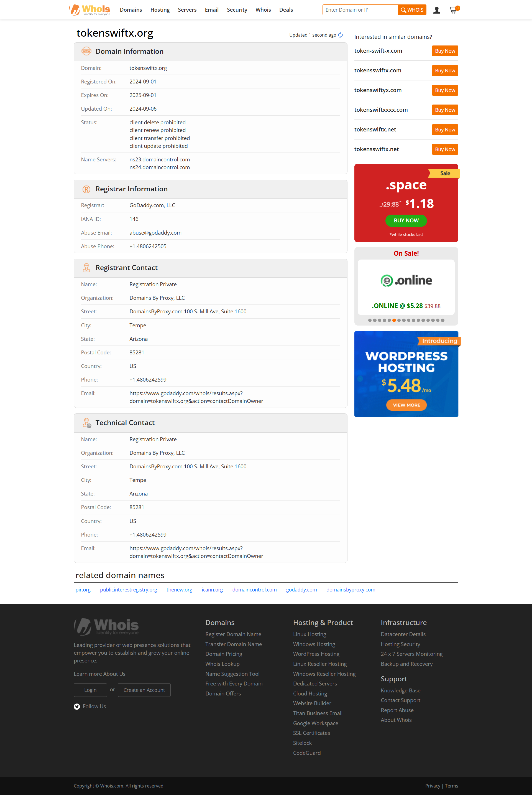Select the active orange carousel dot
The width and height of the screenshot is (532, 795).
point(394,321)
